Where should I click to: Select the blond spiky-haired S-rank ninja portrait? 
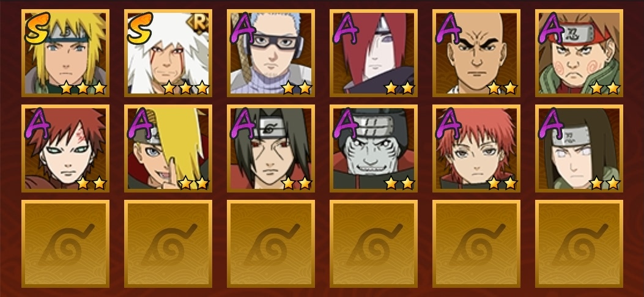(x=65, y=53)
